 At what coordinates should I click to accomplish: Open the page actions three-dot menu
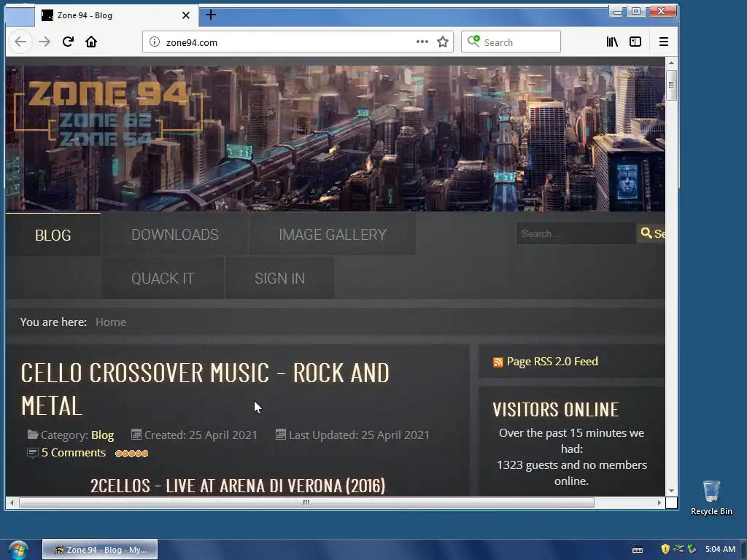point(422,42)
